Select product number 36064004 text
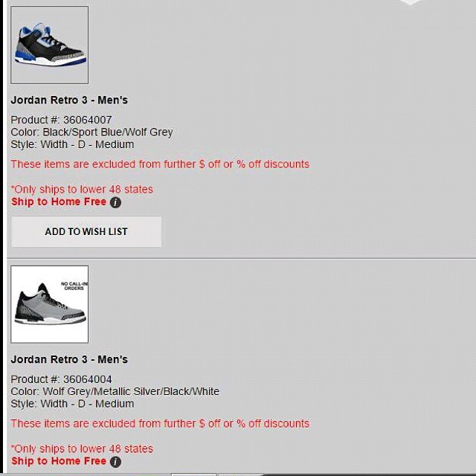This screenshot has height=476, width=476. (x=88, y=379)
